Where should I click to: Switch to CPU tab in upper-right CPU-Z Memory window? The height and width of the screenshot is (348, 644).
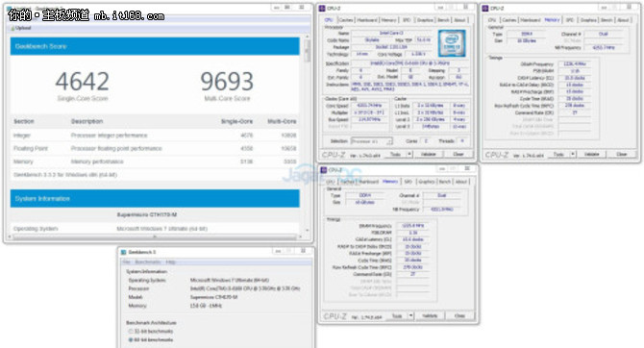tap(492, 20)
